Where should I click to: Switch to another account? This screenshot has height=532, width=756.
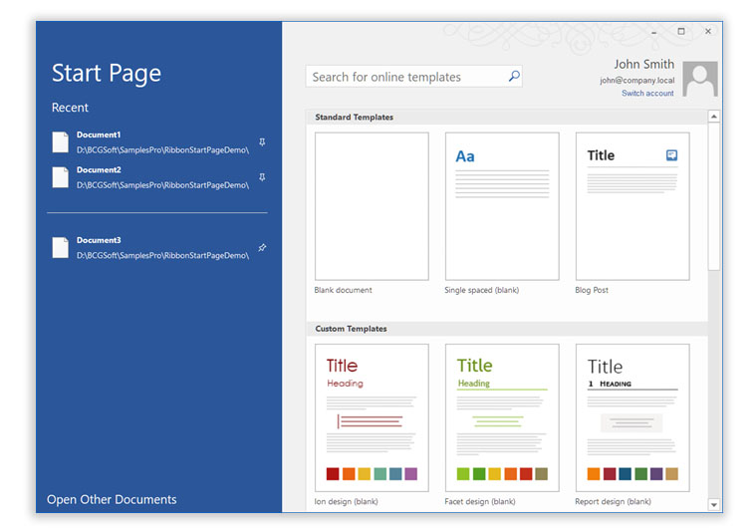(647, 94)
